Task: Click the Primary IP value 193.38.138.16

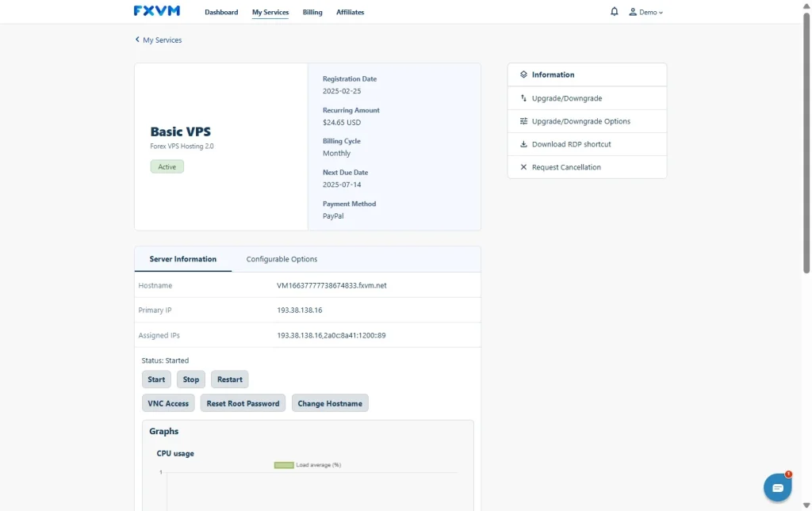Action: [299, 311]
